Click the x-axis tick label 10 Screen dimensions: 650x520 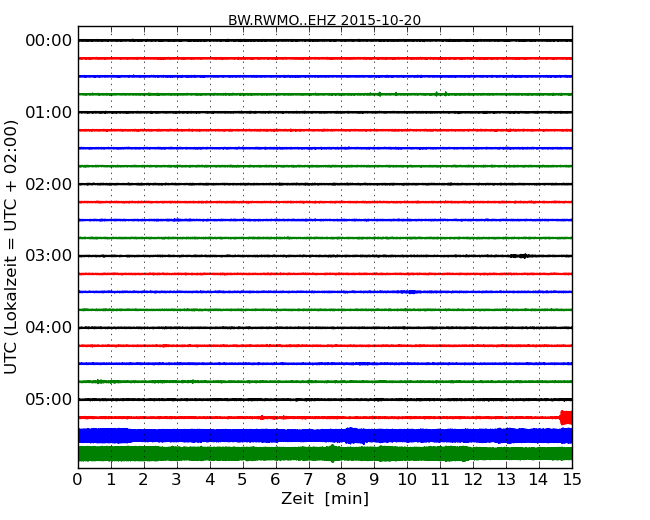407,480
